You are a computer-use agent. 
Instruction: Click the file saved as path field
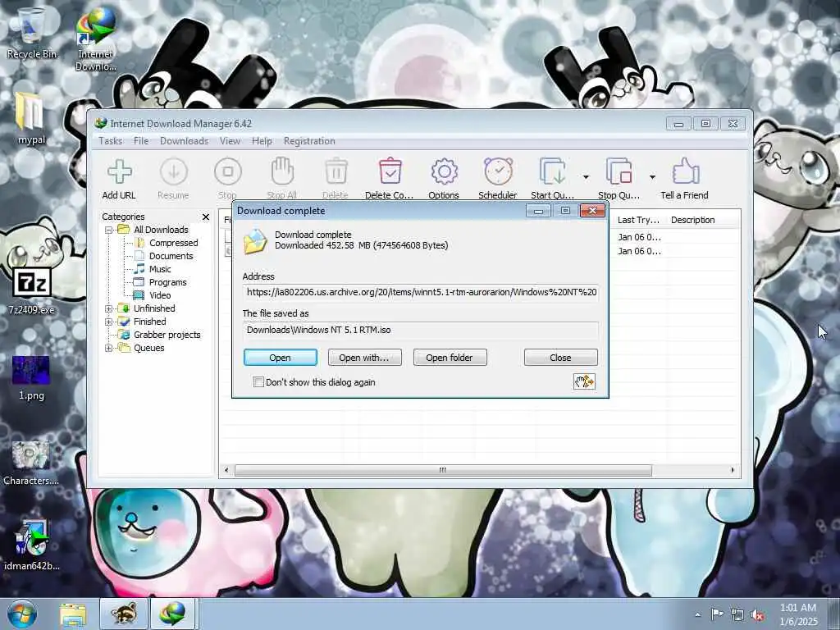(x=421, y=330)
